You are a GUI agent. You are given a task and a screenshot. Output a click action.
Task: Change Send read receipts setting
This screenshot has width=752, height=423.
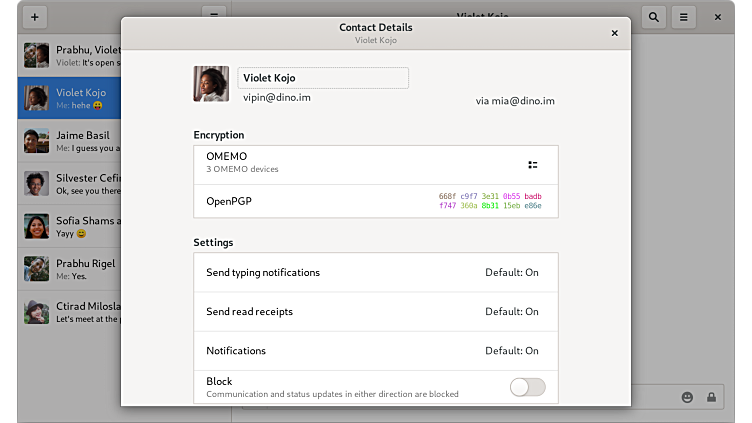[x=511, y=312]
